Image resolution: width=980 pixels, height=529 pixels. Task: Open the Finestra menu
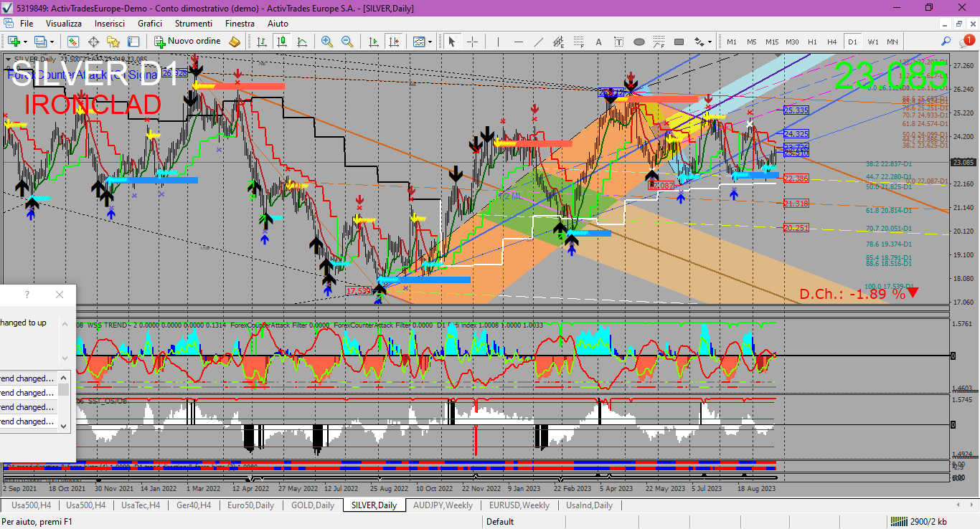[240, 24]
